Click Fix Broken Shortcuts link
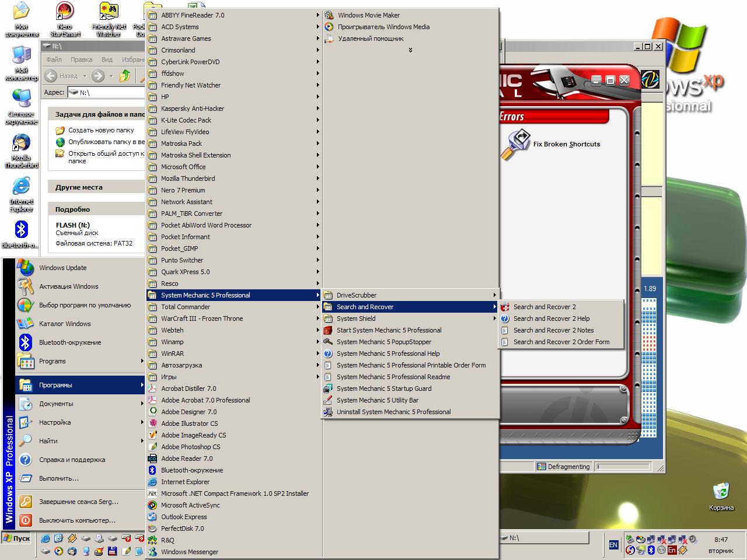The height and width of the screenshot is (560, 747). pyautogui.click(x=567, y=144)
